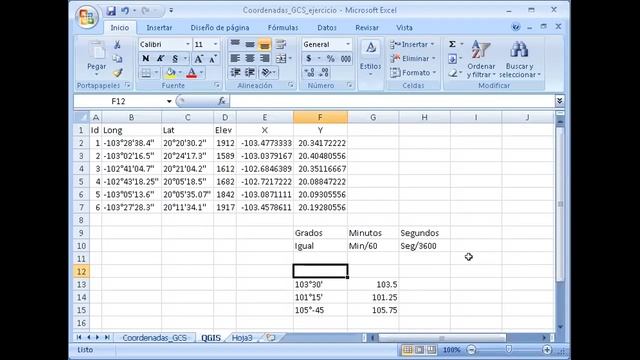The image size is (640, 360).
Task: Switch to page layout view
Action: pyautogui.click(x=419, y=350)
